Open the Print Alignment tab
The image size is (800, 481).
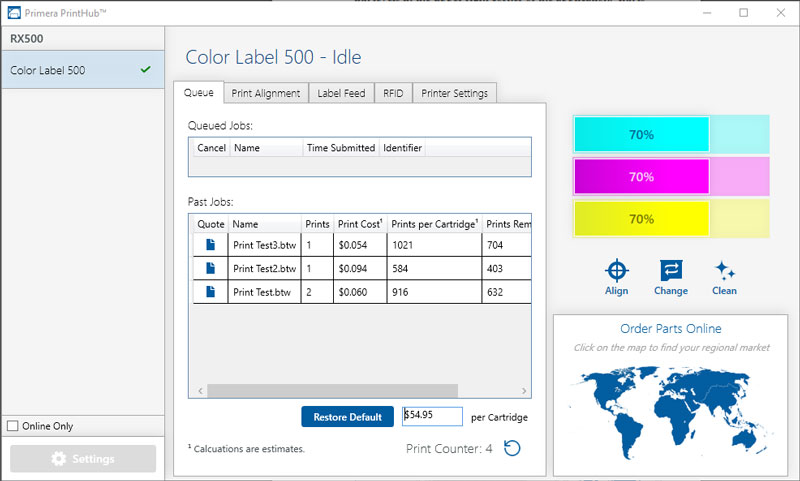(x=266, y=93)
